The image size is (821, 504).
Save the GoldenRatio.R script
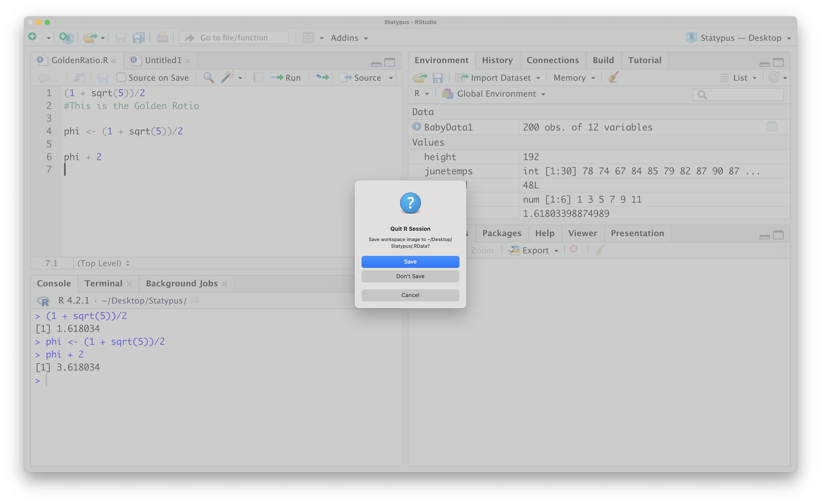point(103,77)
